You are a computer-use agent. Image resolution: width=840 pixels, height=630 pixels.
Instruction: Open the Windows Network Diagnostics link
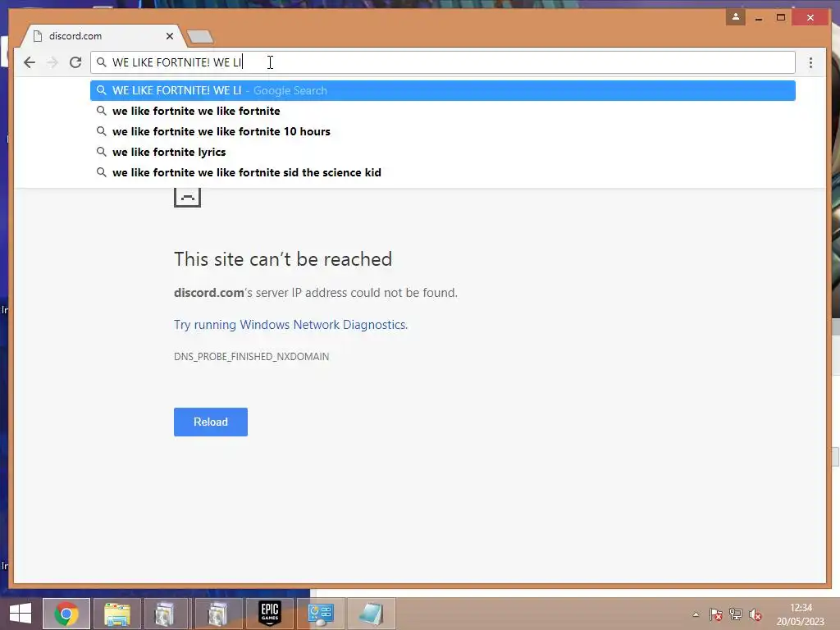coord(291,325)
